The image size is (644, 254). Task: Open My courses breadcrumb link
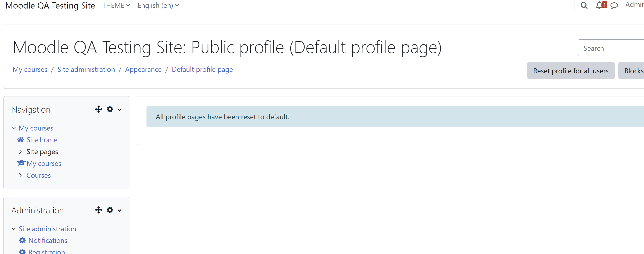pyautogui.click(x=30, y=69)
